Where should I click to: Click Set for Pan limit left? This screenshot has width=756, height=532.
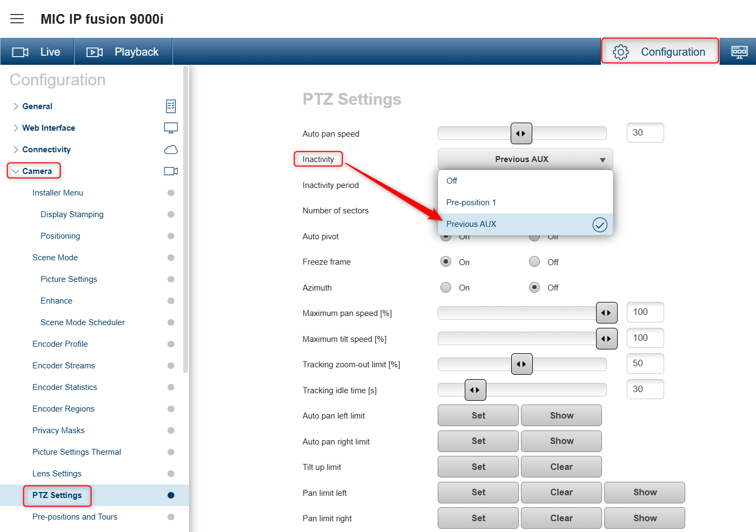tap(478, 493)
